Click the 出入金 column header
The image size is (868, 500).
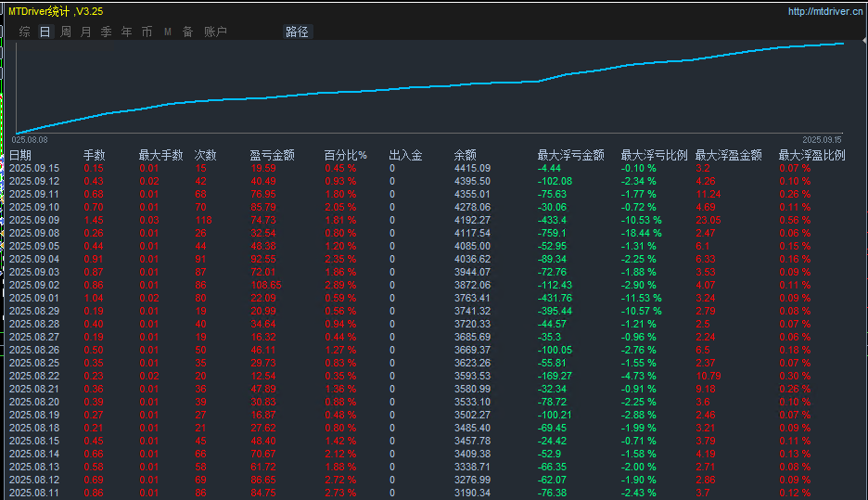(405, 155)
